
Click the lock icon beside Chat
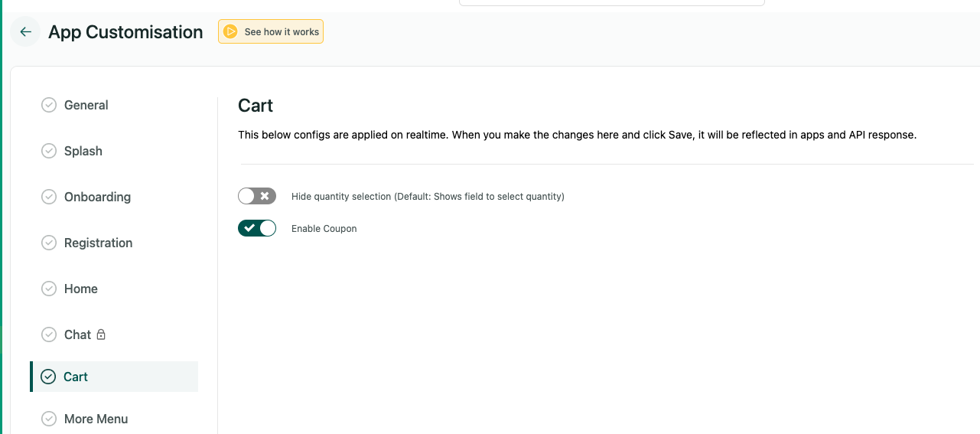coord(101,334)
